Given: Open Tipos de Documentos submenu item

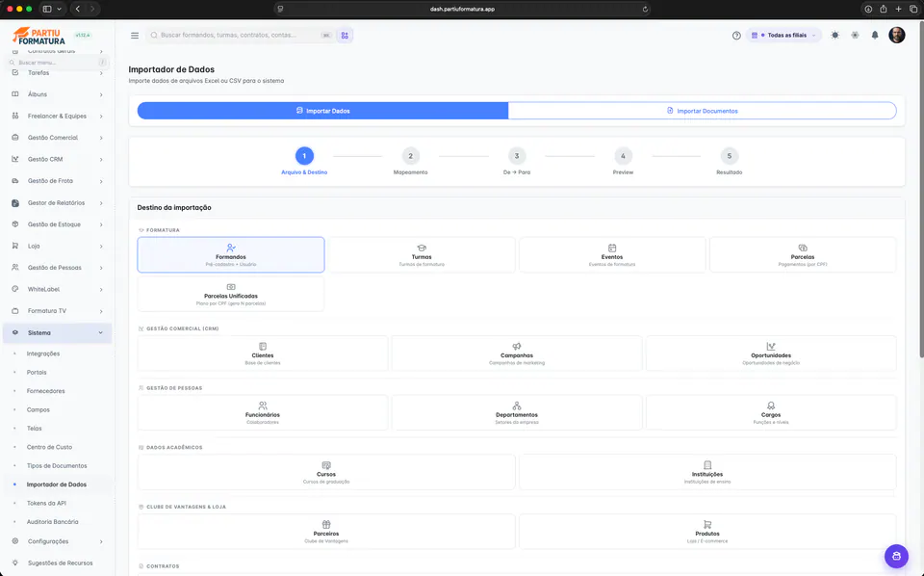Looking at the screenshot, I should [x=57, y=466].
